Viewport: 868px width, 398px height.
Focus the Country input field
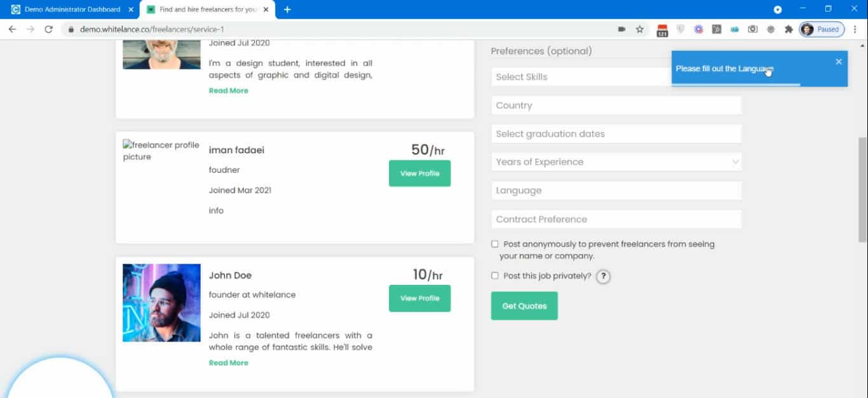(x=616, y=106)
